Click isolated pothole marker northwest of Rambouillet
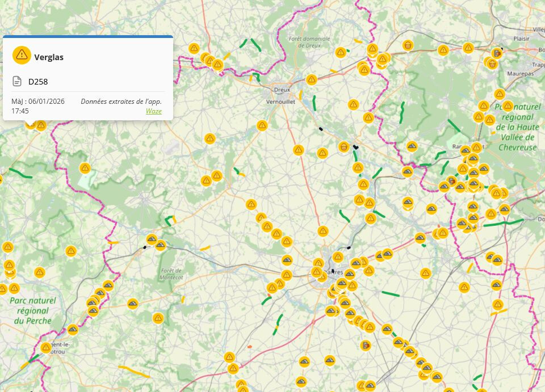 pyautogui.click(x=412, y=146)
